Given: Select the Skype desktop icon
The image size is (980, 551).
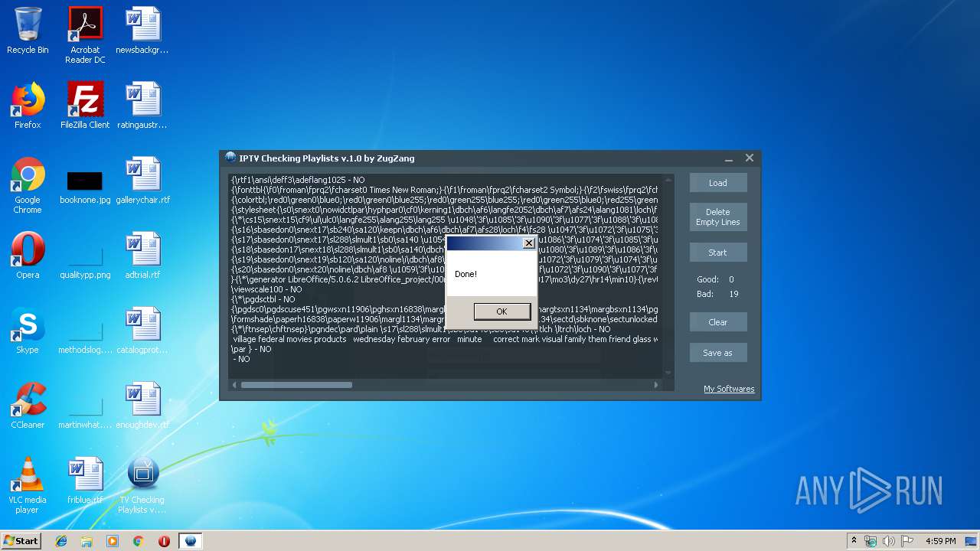Looking at the screenshot, I should [28, 331].
